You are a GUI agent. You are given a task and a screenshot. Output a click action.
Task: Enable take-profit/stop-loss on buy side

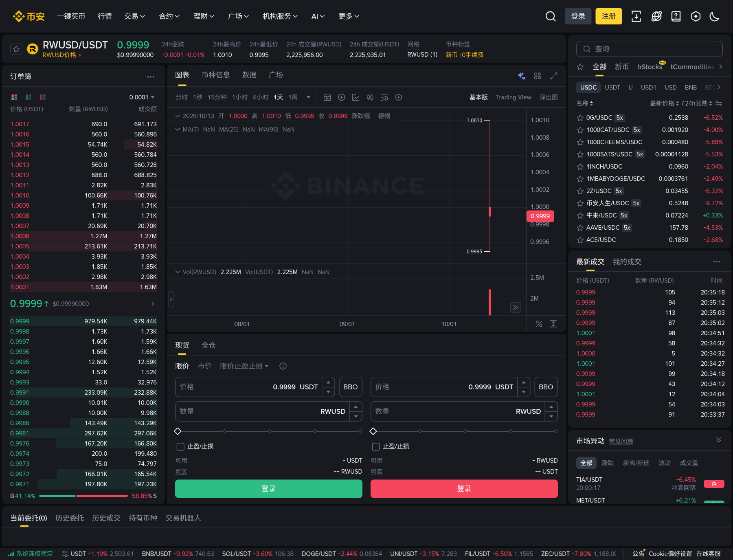point(180,447)
